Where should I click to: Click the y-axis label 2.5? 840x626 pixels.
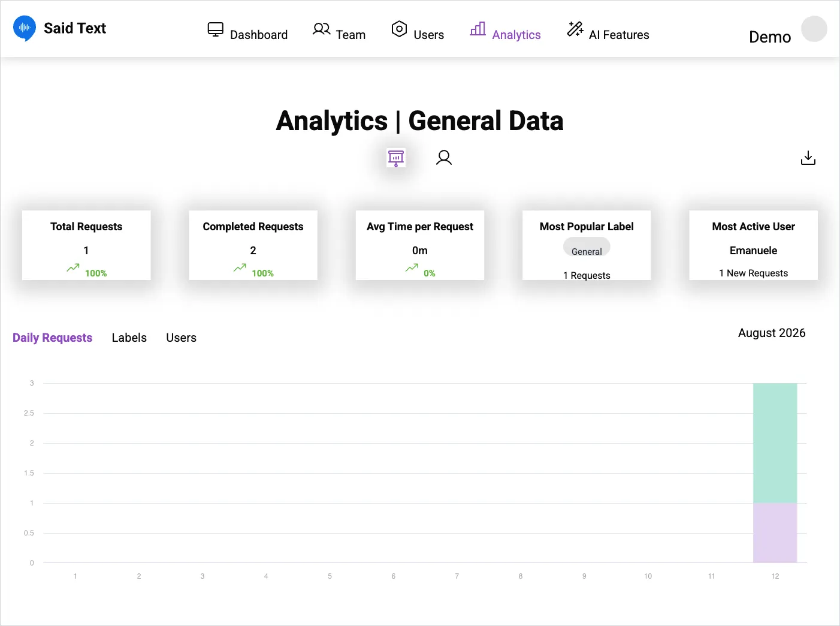pos(29,413)
